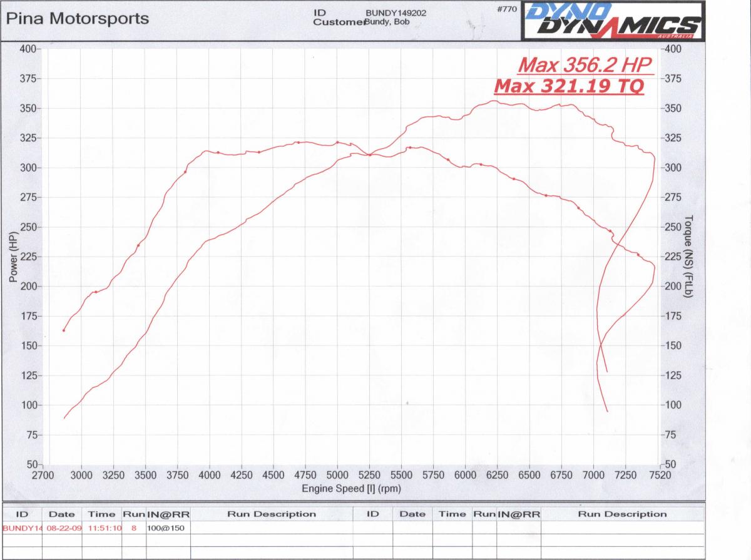Viewport: 751px width, 560px height.
Task: Click the 4500 rpm axis tick label
Action: [273, 476]
